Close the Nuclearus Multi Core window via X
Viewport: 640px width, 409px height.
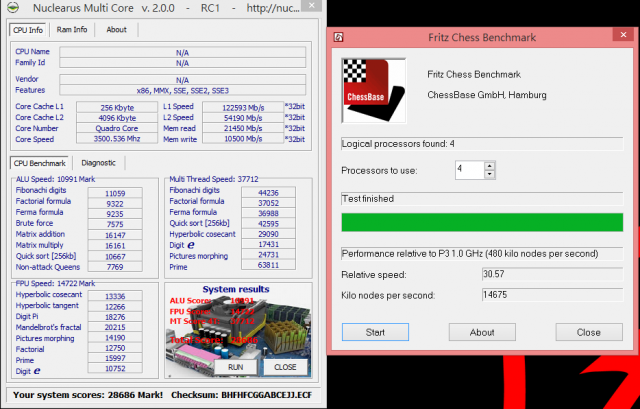311,6
